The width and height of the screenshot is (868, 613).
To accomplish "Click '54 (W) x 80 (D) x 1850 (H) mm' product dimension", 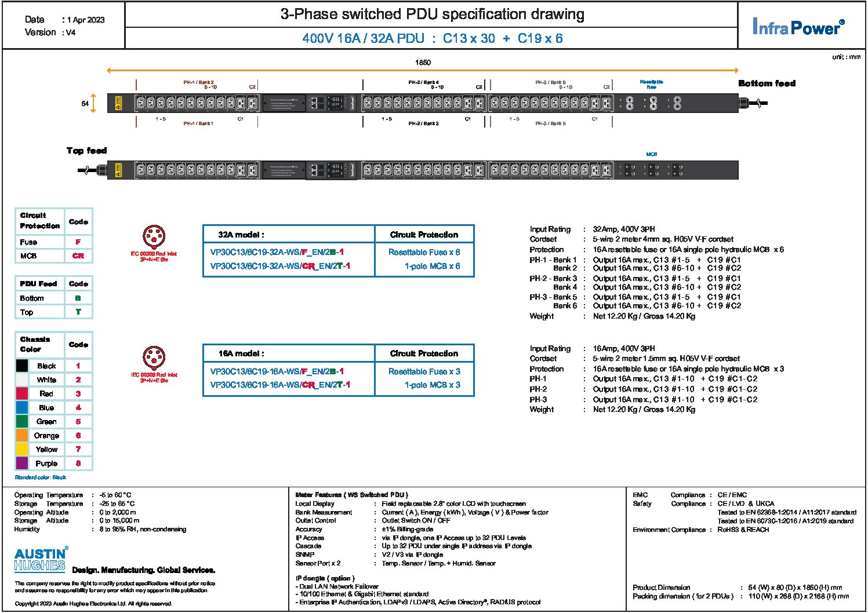I will click(794, 588).
